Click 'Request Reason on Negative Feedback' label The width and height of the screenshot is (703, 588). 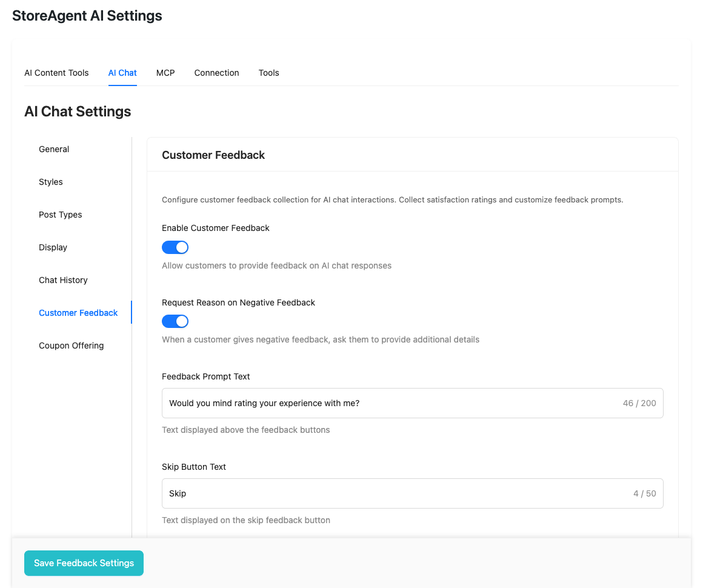coord(239,302)
